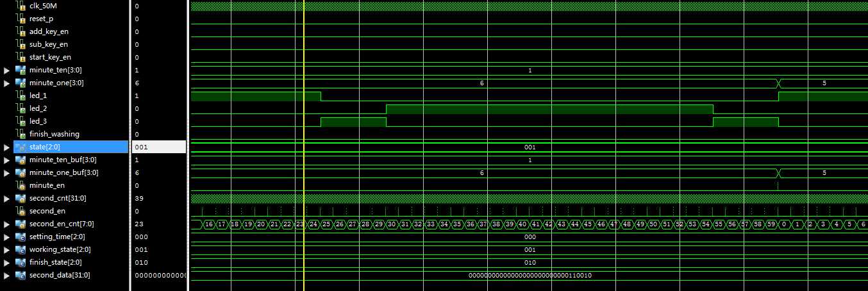
Task: Click value 5 segment in minute_one_buf waveform
Action: click(824, 173)
